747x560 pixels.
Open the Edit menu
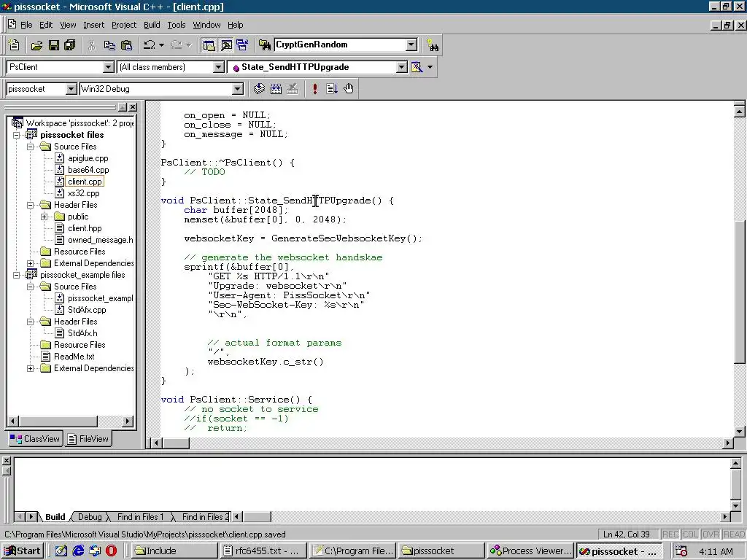[x=46, y=25]
